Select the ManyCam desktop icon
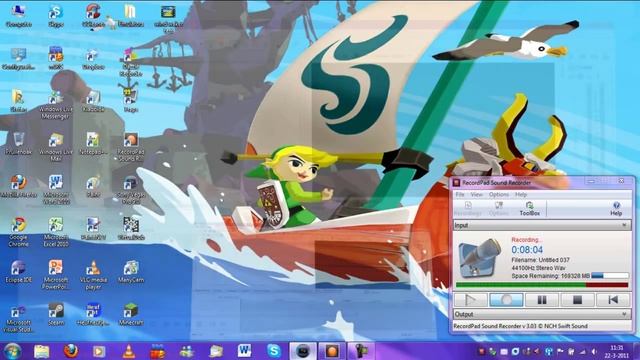Screen dimensions: 640x360 point(131,272)
